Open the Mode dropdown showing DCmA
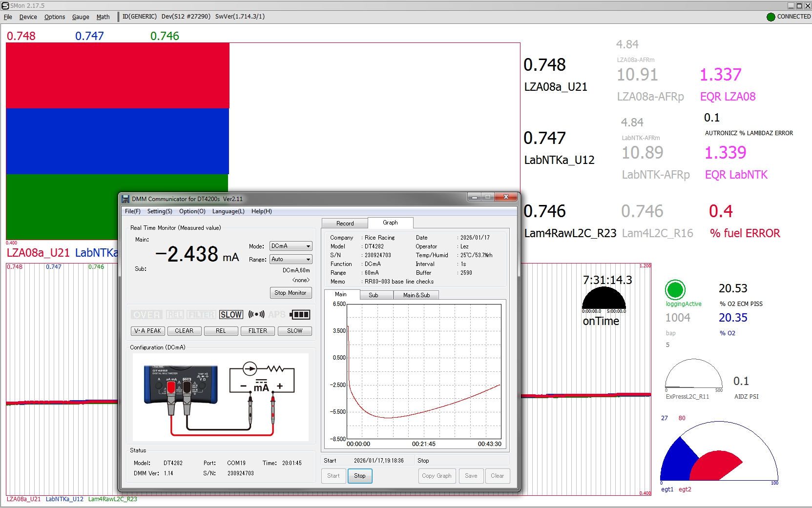 click(x=291, y=246)
